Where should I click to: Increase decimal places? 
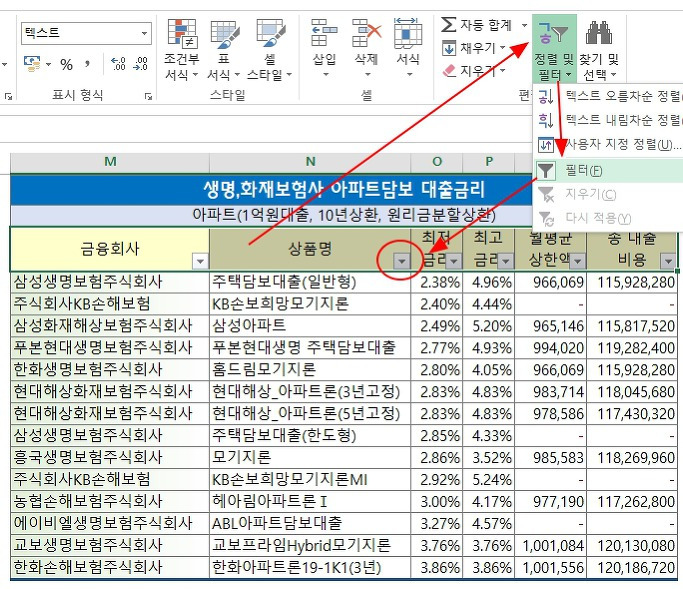[118, 64]
